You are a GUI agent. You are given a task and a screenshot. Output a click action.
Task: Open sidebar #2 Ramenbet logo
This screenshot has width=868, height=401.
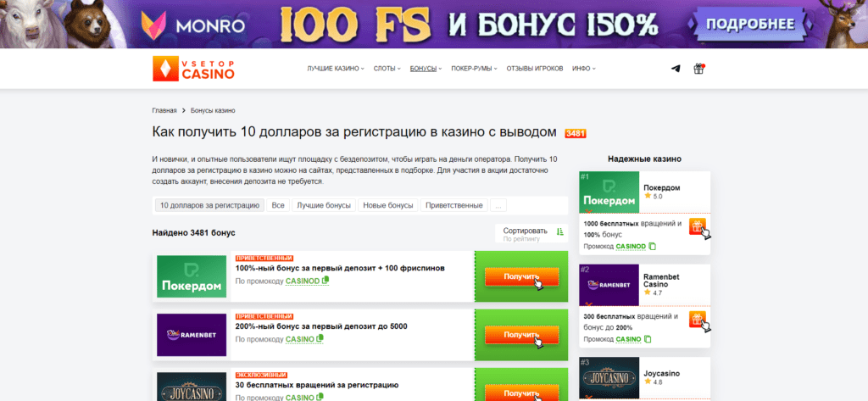pos(609,285)
